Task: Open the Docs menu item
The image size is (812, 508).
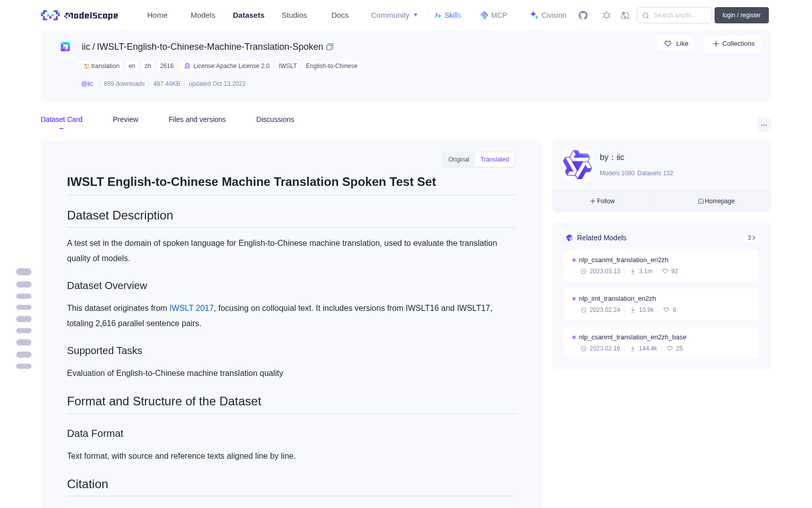Action: tap(340, 15)
